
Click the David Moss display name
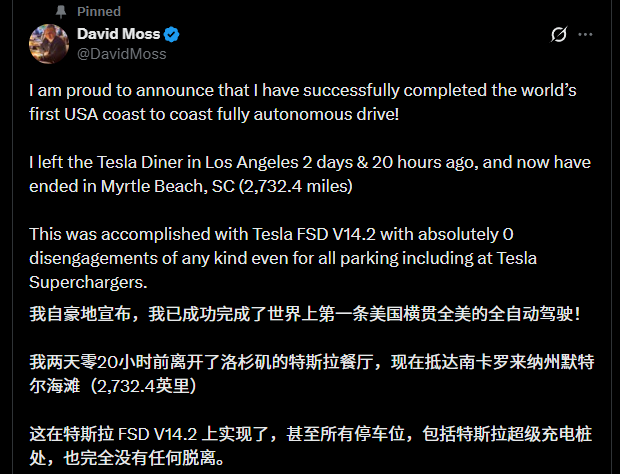click(x=119, y=34)
